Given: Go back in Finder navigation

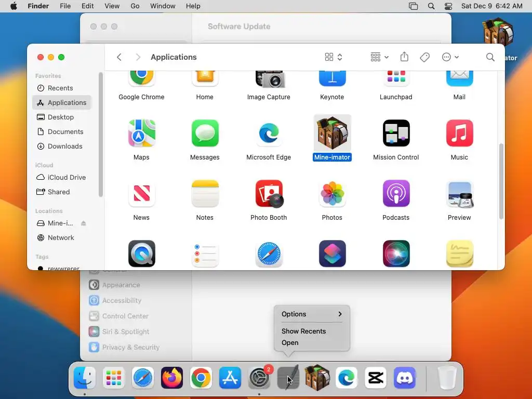Looking at the screenshot, I should 119,57.
